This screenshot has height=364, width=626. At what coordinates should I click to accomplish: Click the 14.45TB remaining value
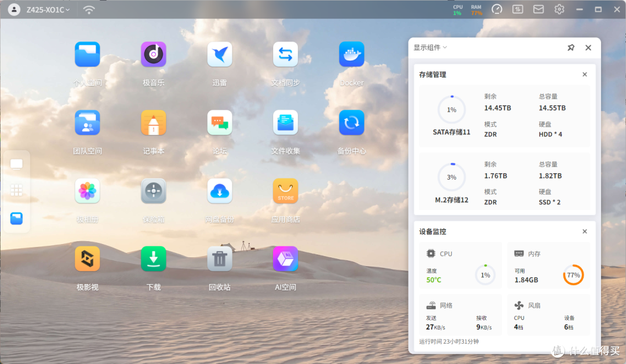(497, 108)
